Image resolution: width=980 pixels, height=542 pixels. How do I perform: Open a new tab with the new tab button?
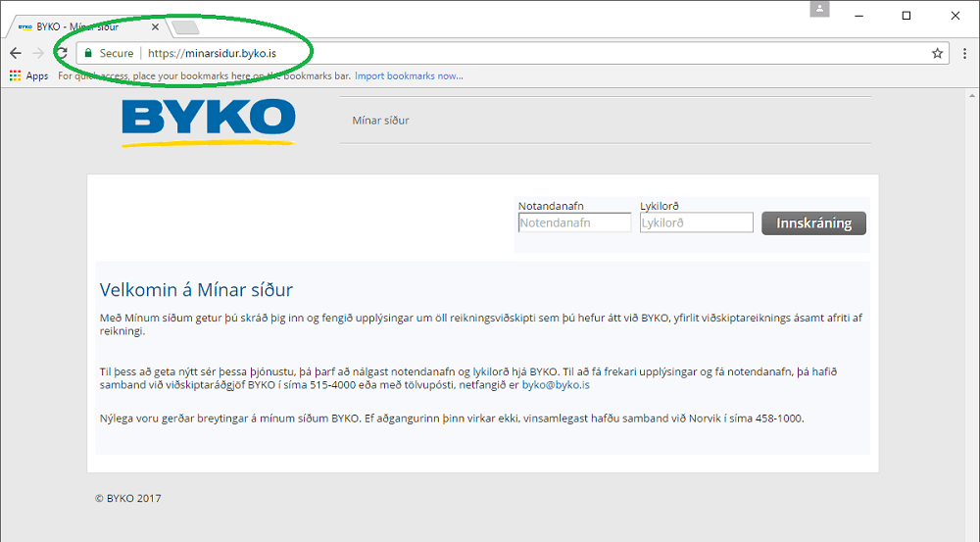point(185,26)
